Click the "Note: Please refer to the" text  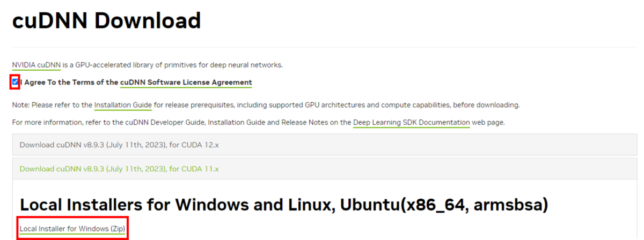coord(52,104)
